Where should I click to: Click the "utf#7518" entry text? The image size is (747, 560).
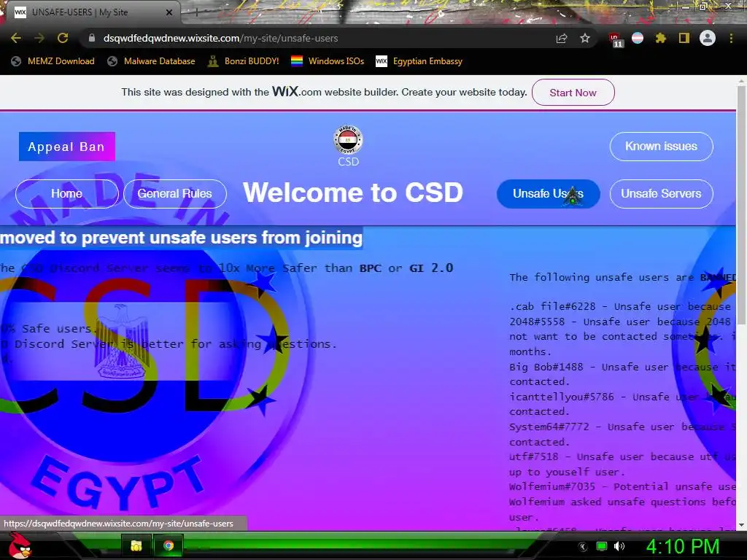(x=533, y=456)
